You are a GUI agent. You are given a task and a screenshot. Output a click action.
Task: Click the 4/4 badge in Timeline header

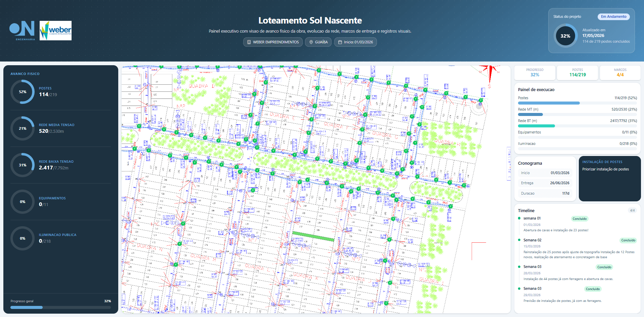pos(632,210)
